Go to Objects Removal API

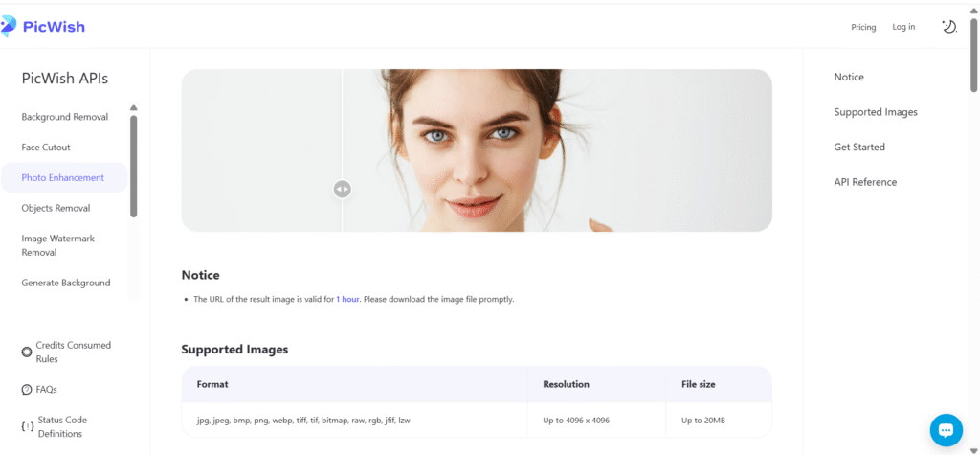tap(56, 208)
